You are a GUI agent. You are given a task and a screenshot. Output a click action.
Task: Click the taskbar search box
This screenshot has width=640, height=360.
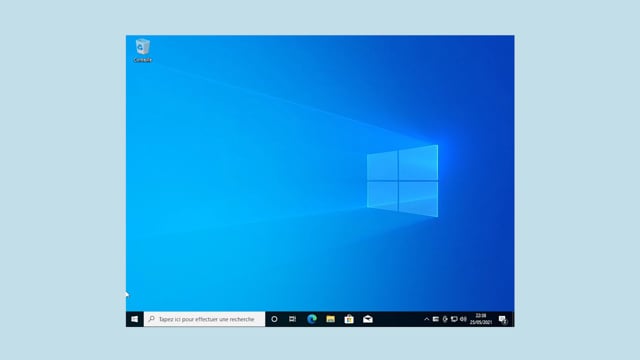204,319
